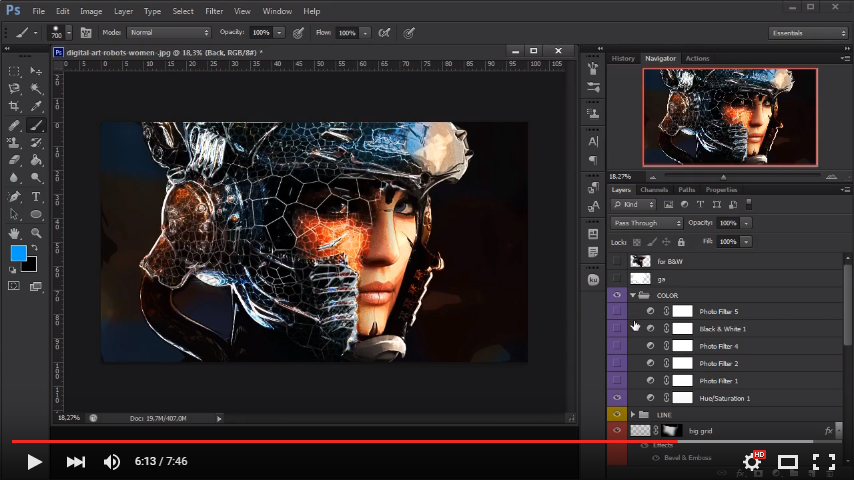This screenshot has height=480, width=854.
Task: Switch to the Actions tab
Action: 697,58
